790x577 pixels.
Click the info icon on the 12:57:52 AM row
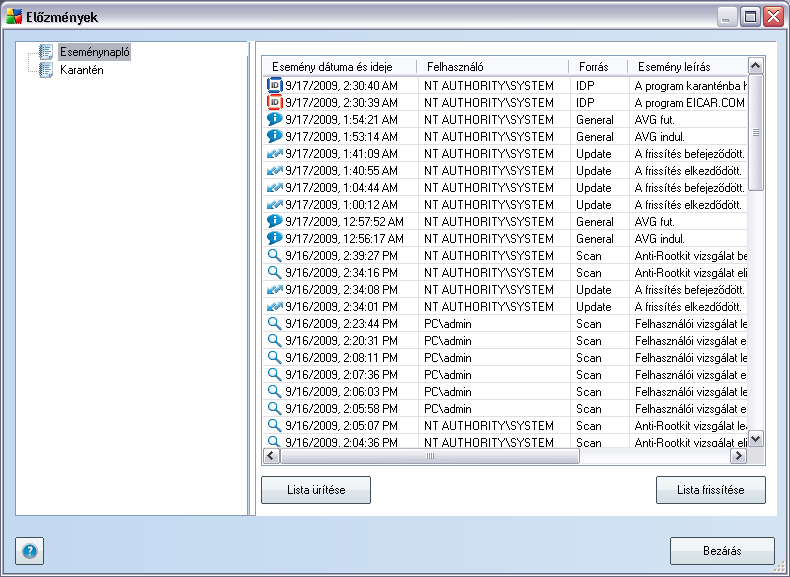point(275,221)
